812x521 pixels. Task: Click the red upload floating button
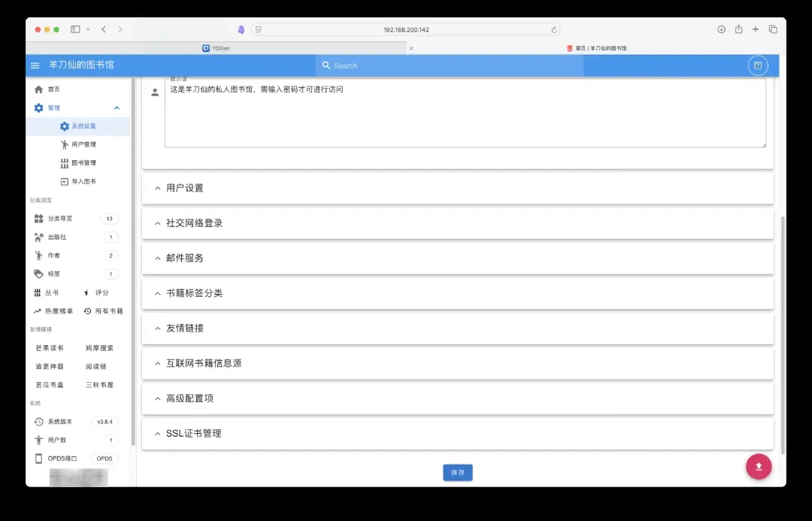pos(758,466)
